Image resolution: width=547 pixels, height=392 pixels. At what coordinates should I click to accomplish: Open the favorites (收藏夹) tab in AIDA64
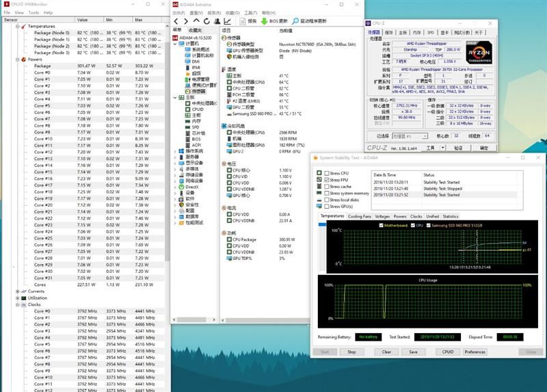[194, 30]
